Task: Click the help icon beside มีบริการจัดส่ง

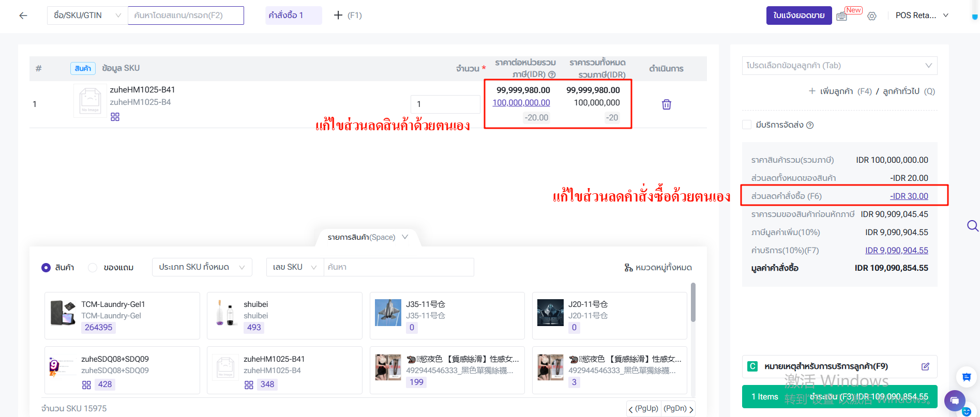Action: coord(810,125)
